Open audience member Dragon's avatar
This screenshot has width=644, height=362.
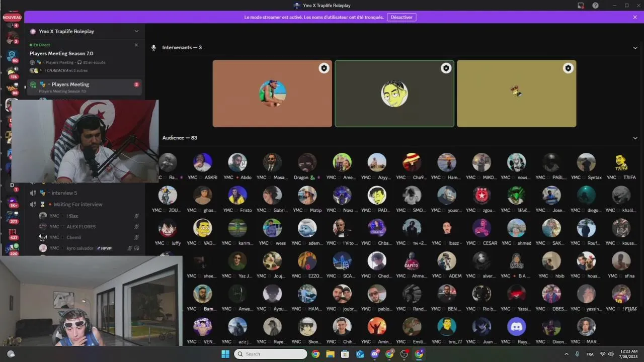(307, 162)
